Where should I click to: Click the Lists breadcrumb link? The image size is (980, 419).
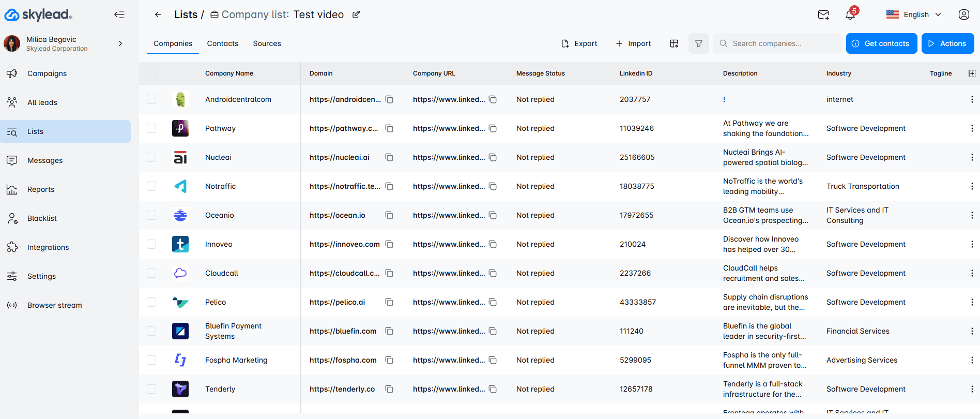pos(186,14)
